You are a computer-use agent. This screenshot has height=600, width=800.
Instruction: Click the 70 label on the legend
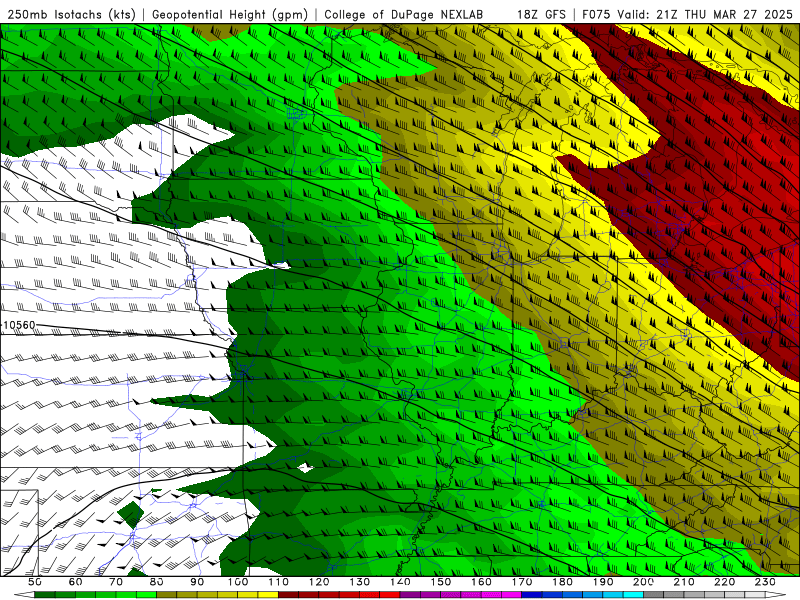click(116, 582)
